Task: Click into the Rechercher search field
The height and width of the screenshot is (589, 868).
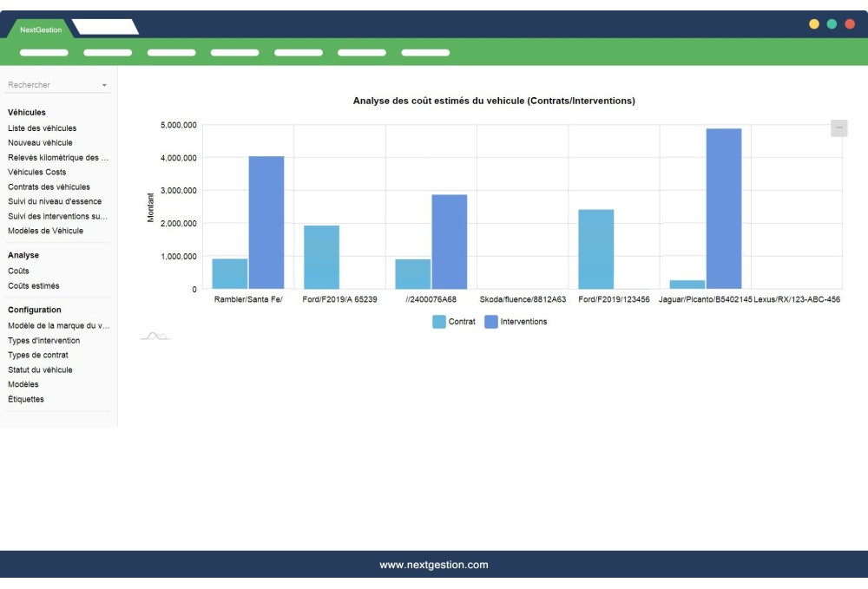Action: [50, 85]
